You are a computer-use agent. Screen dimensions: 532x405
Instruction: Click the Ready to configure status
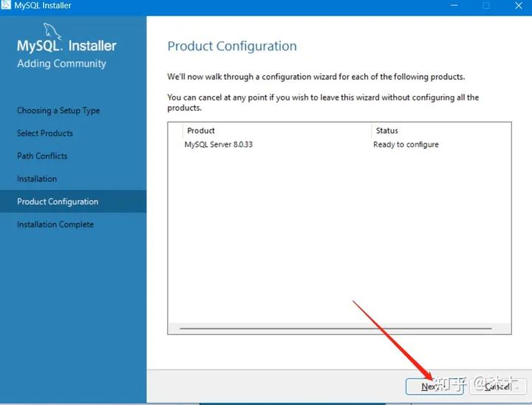click(x=406, y=144)
